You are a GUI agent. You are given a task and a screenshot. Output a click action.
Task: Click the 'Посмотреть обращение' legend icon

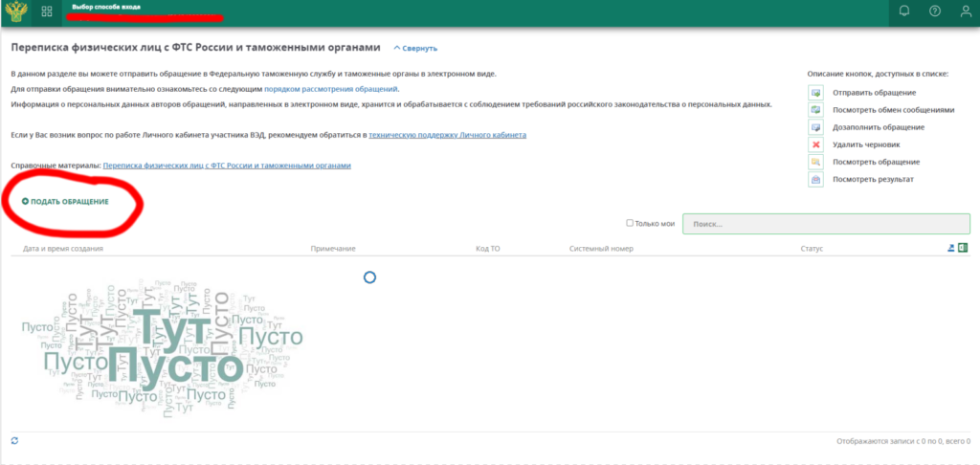click(815, 162)
